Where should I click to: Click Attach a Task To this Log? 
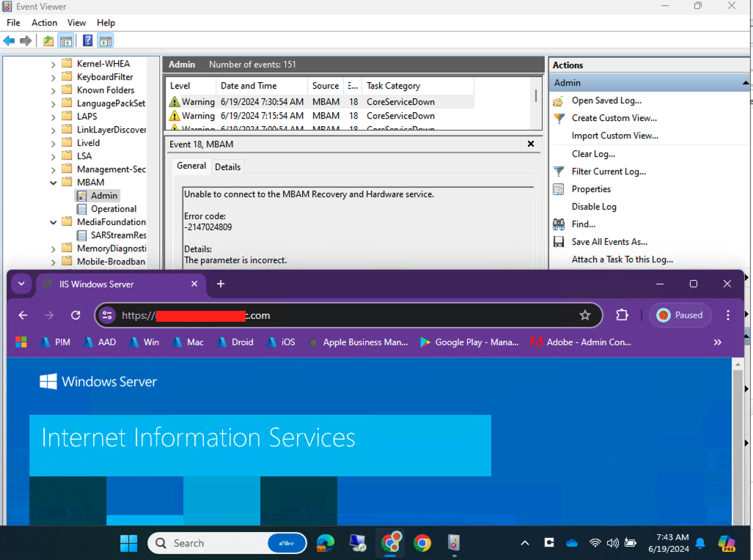622,259
